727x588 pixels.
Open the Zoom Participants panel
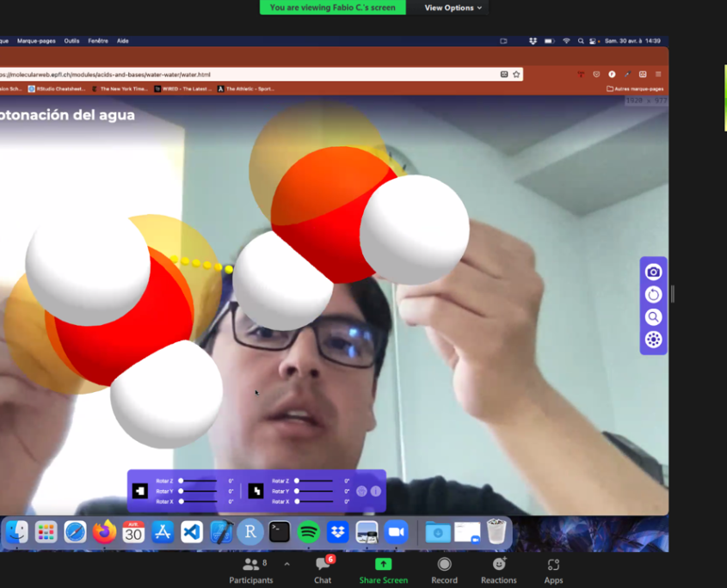(250, 570)
